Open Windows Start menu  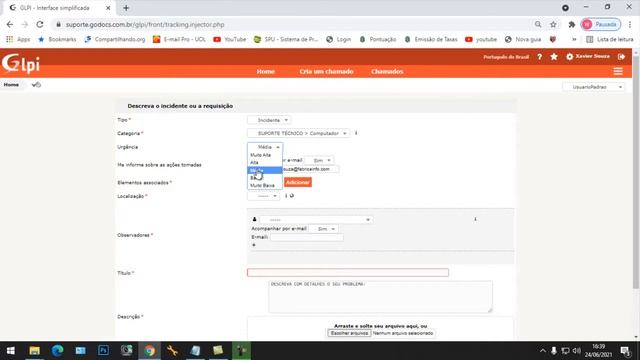pyautogui.click(x=11, y=351)
